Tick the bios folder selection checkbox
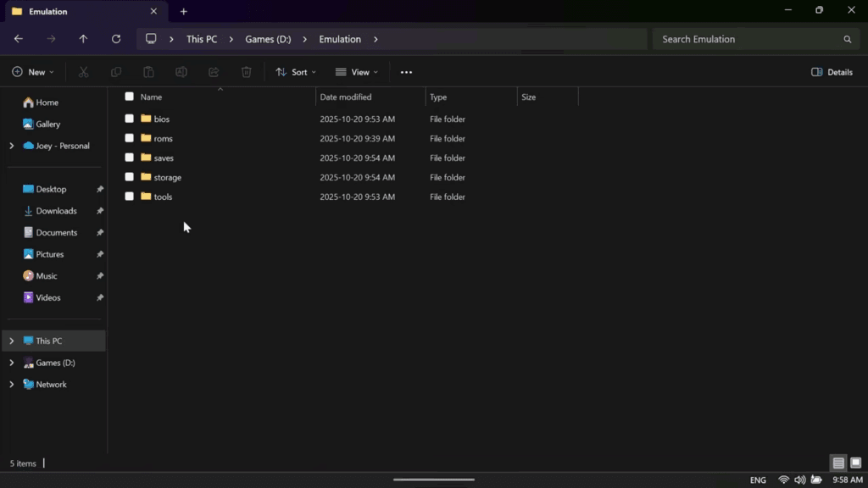This screenshot has width=868, height=488. point(130,119)
